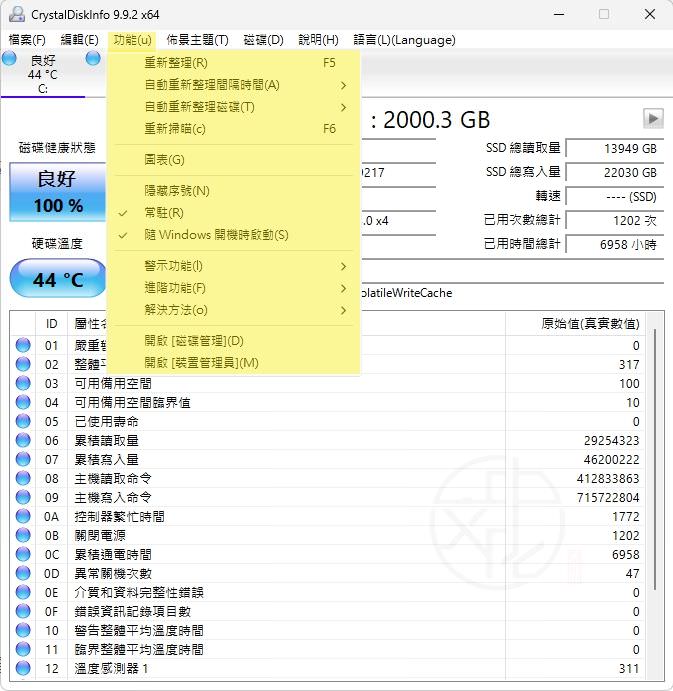The image size is (673, 691).
Task: Click status orb for attribute 07
Action: click(x=23, y=459)
